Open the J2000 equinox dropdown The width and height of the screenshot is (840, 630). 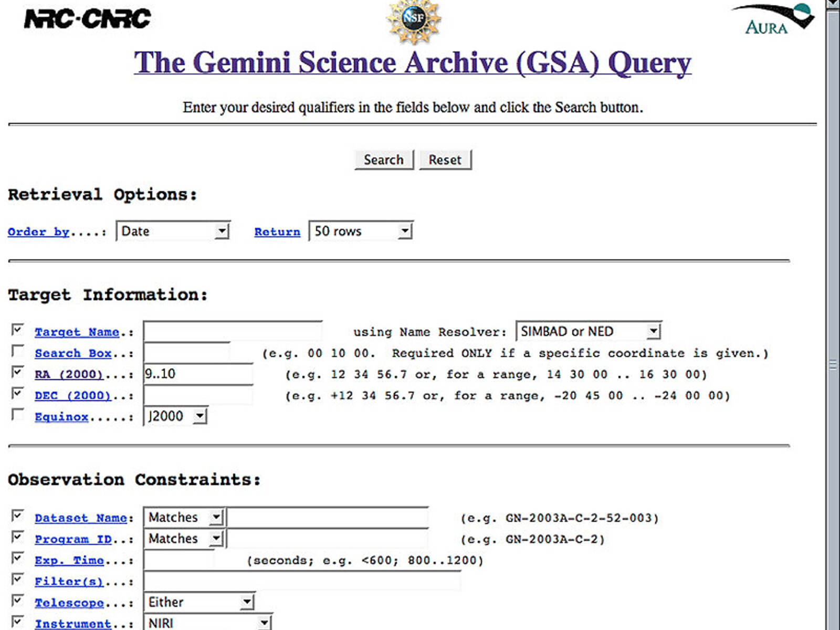tap(176, 416)
